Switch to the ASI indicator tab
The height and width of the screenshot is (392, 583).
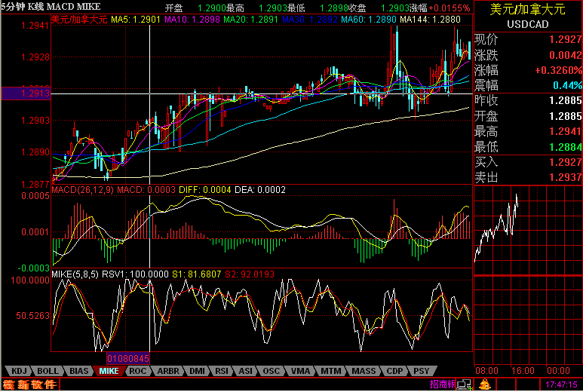click(x=245, y=371)
